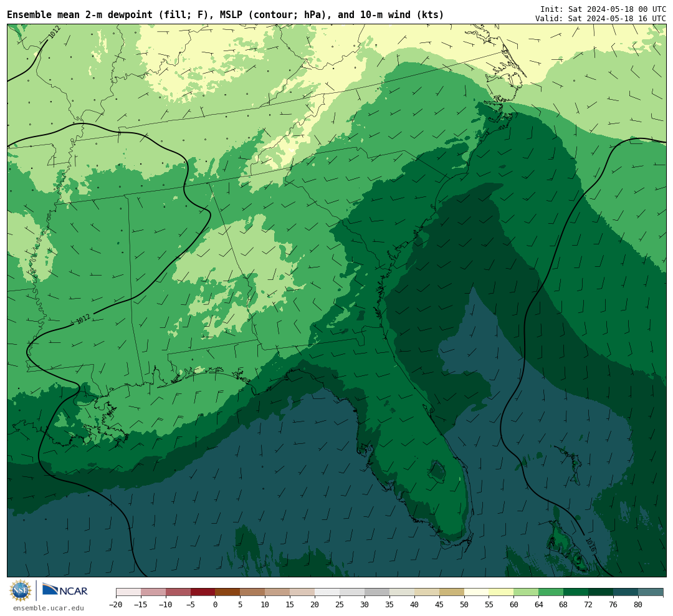This screenshot has width=673, height=616.
Task: Click the colorbar tick label 64
Action: pos(538,605)
